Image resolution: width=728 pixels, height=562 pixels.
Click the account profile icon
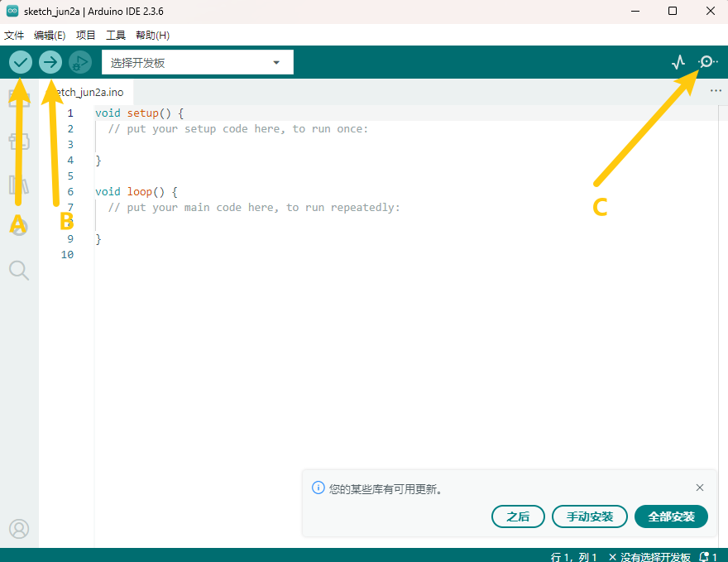[x=19, y=529]
